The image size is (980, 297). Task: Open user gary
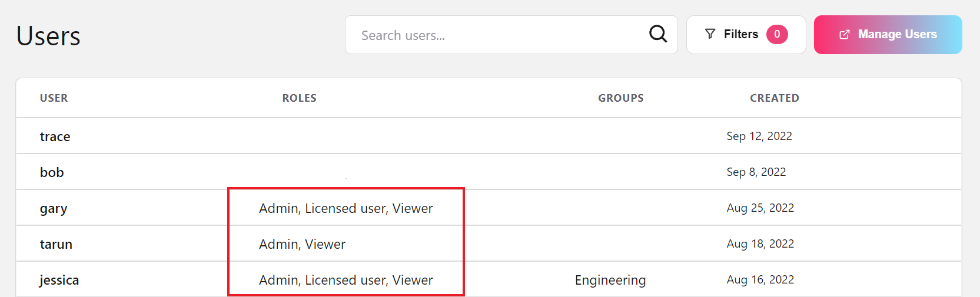pos(54,209)
